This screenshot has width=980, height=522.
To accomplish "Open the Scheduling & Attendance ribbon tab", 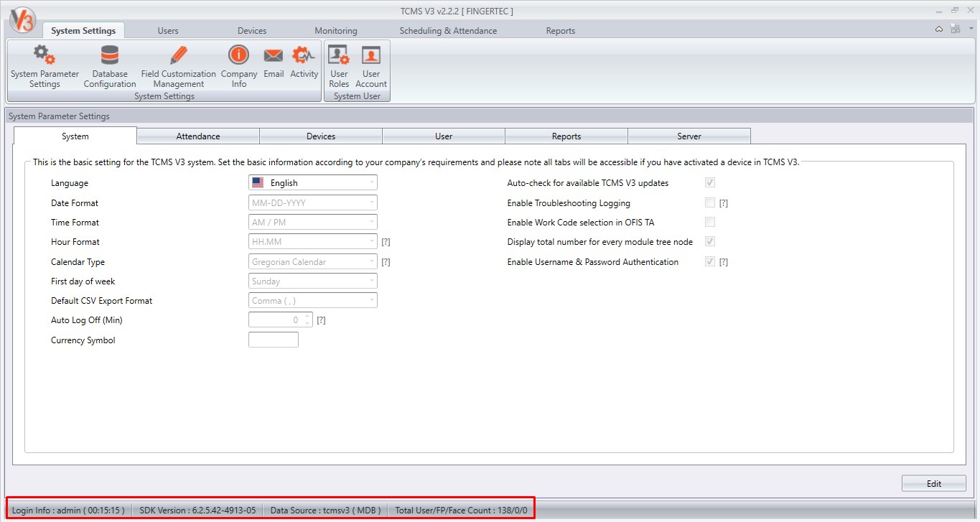I will tap(448, 31).
